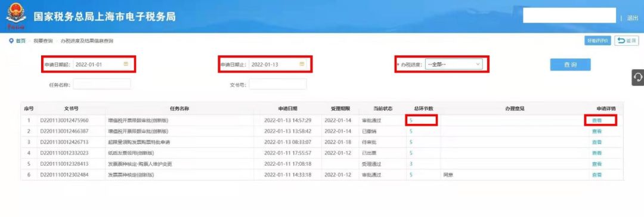Open the 好差评评价 rating button
The height and width of the screenshot is (217, 644).
pyautogui.click(x=597, y=41)
